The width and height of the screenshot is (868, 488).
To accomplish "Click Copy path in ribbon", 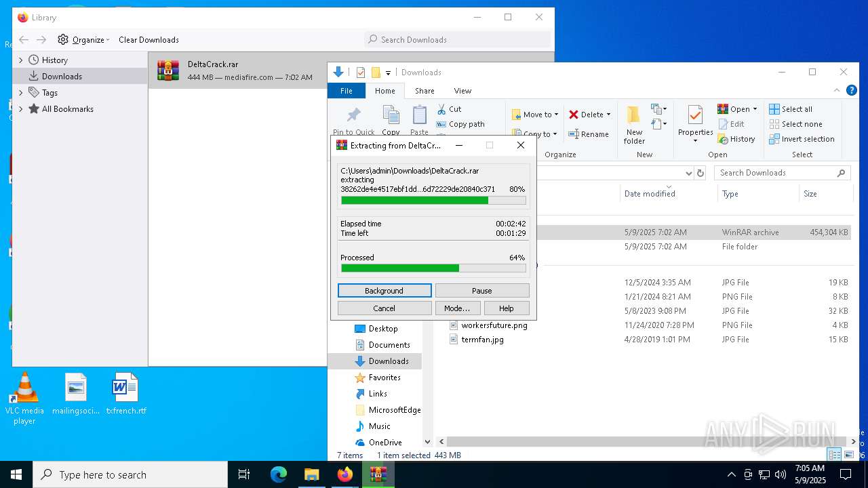I will 460,124.
